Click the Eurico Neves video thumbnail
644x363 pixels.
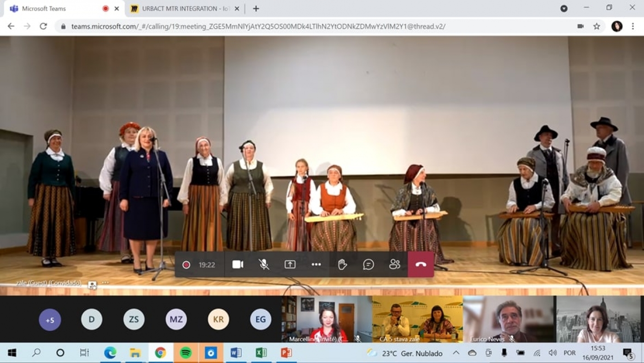pos(509,319)
